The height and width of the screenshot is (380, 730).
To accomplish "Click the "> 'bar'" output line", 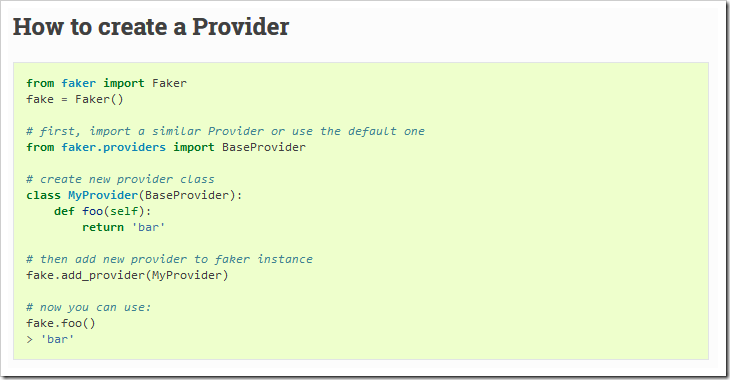I will 50,339.
